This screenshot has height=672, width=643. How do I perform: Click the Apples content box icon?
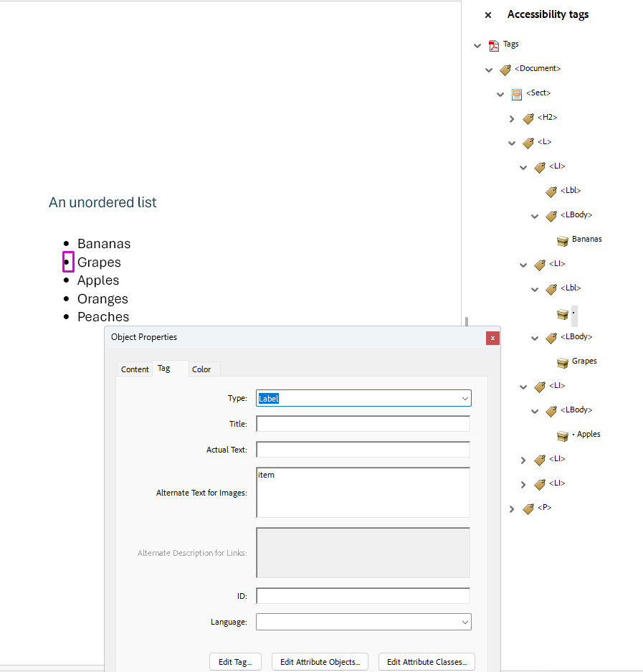(562, 434)
